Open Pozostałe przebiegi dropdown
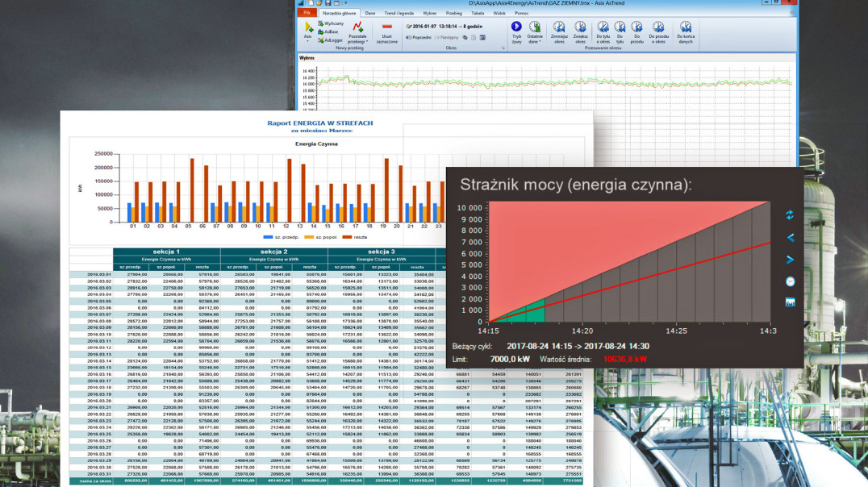Image resolution: width=868 pixels, height=487 pixels. tap(357, 32)
